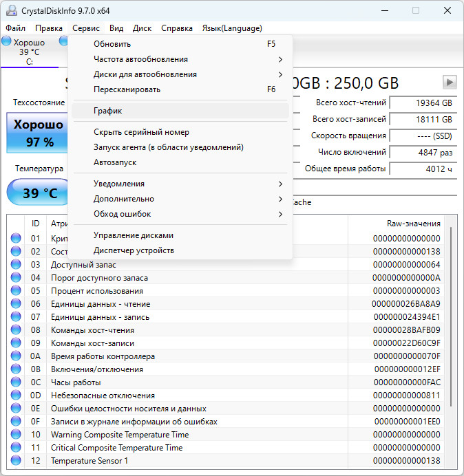
Task: Click the status orb for attribute 07
Action: click(16, 316)
